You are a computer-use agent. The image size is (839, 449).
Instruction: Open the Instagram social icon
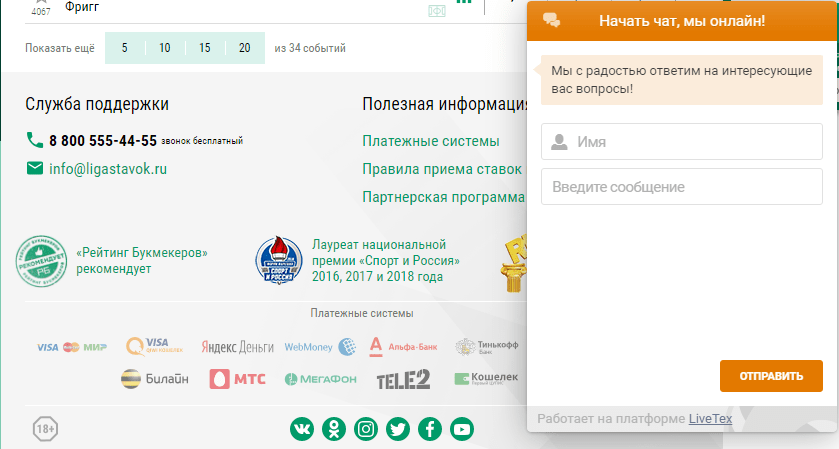click(x=366, y=429)
